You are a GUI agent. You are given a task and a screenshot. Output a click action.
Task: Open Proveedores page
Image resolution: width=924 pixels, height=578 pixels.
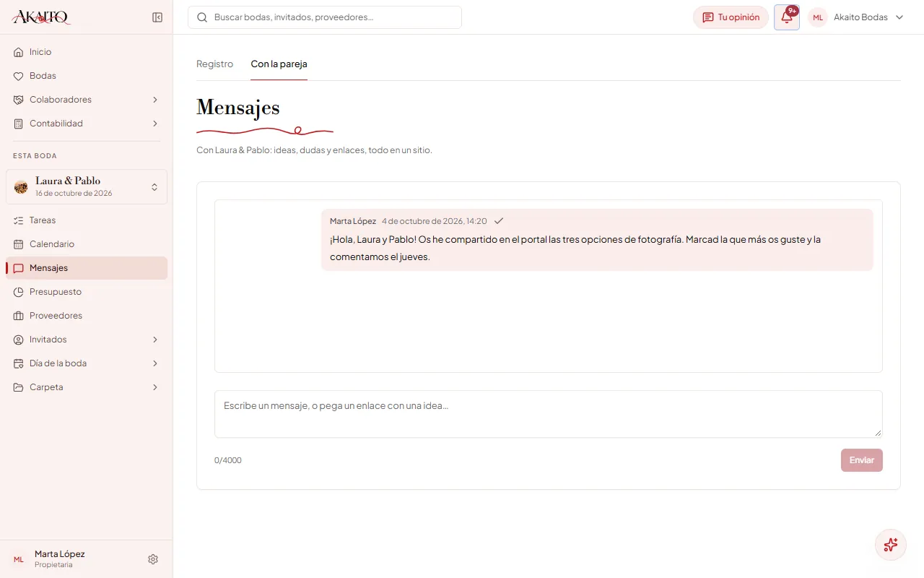(87, 316)
